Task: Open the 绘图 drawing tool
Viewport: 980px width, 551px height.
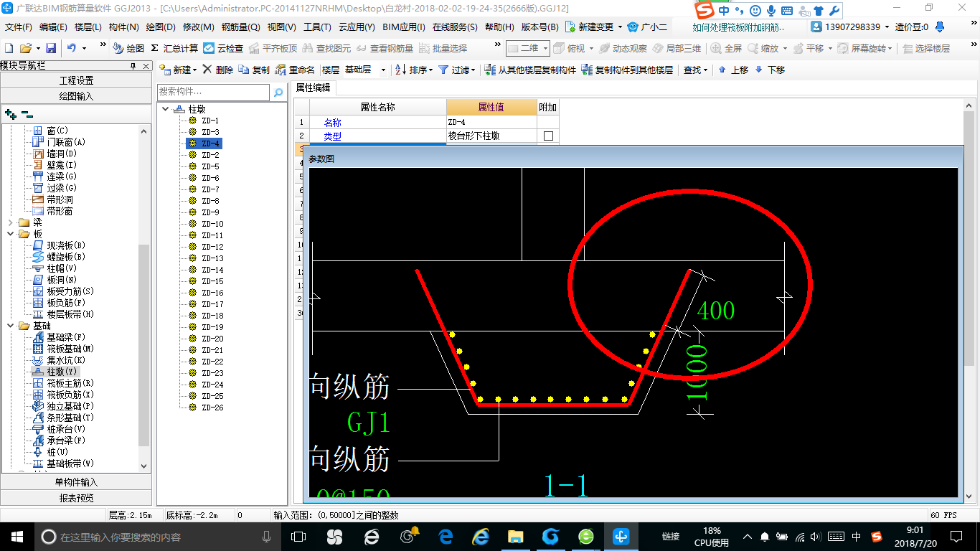Action: (128, 48)
